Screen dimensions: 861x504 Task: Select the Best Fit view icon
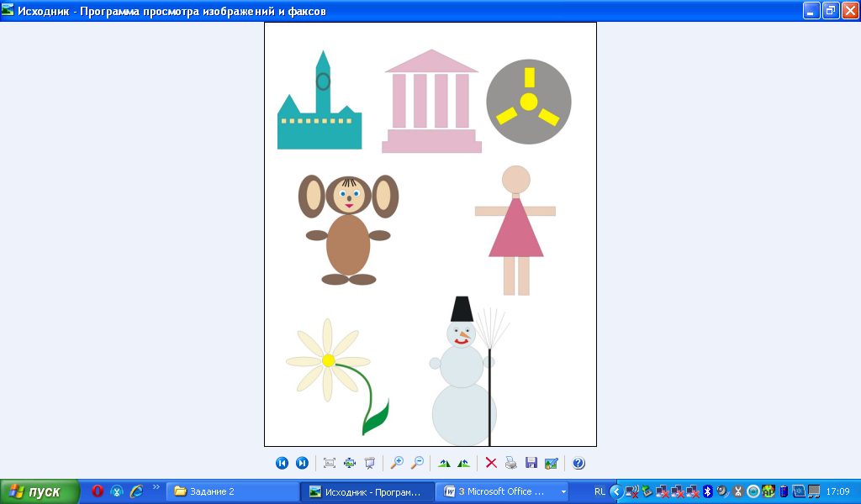330,463
